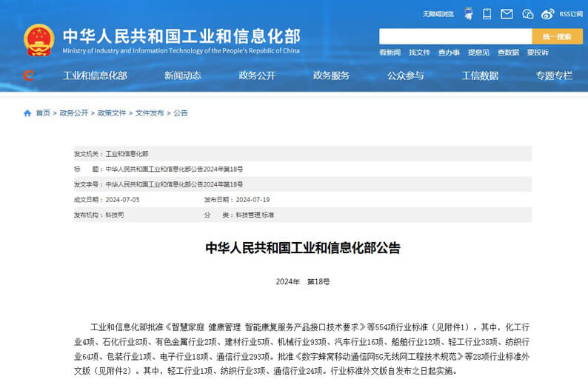Open the Weibo icon in header
This screenshot has width=588, height=385.
pos(547,14)
